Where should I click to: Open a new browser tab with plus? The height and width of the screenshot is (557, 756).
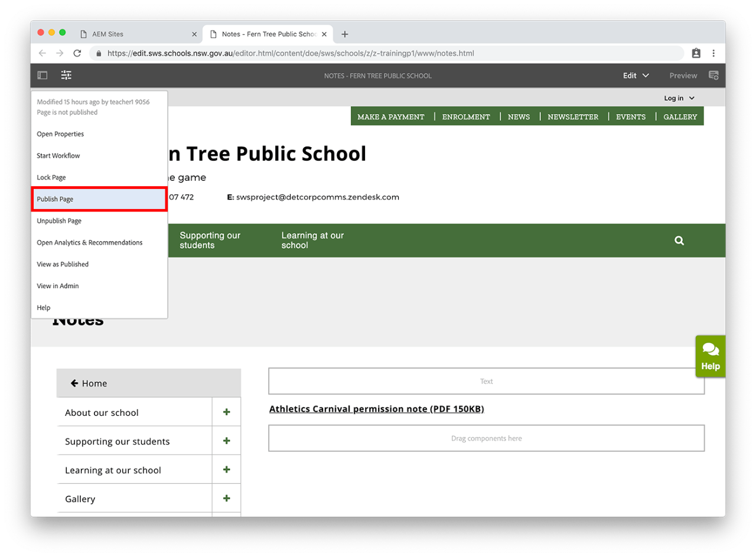(345, 34)
